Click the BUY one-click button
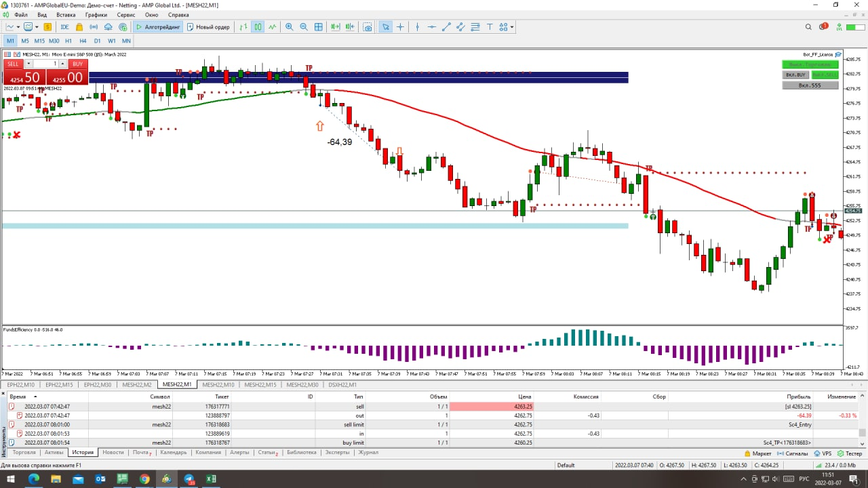The width and height of the screenshot is (868, 488). pos(77,64)
